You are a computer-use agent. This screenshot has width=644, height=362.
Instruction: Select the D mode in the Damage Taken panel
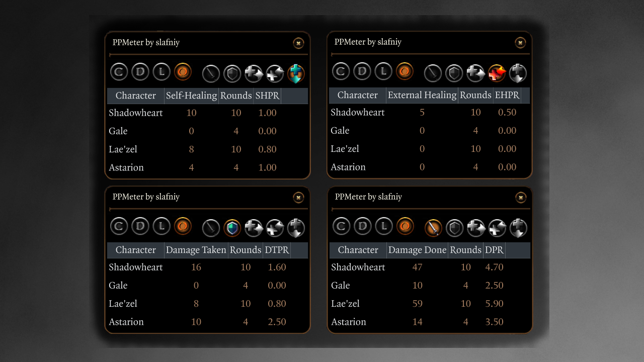pyautogui.click(x=140, y=226)
